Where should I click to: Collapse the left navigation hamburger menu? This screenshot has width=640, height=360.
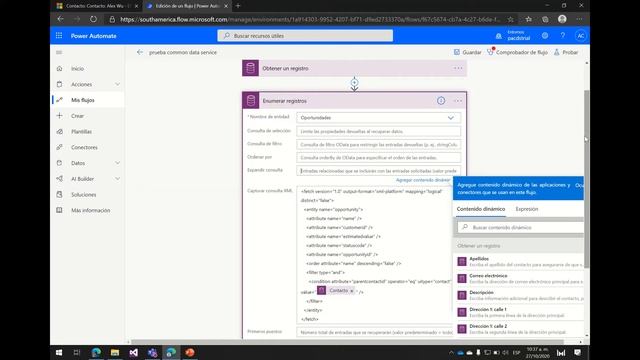pyautogui.click(x=59, y=52)
